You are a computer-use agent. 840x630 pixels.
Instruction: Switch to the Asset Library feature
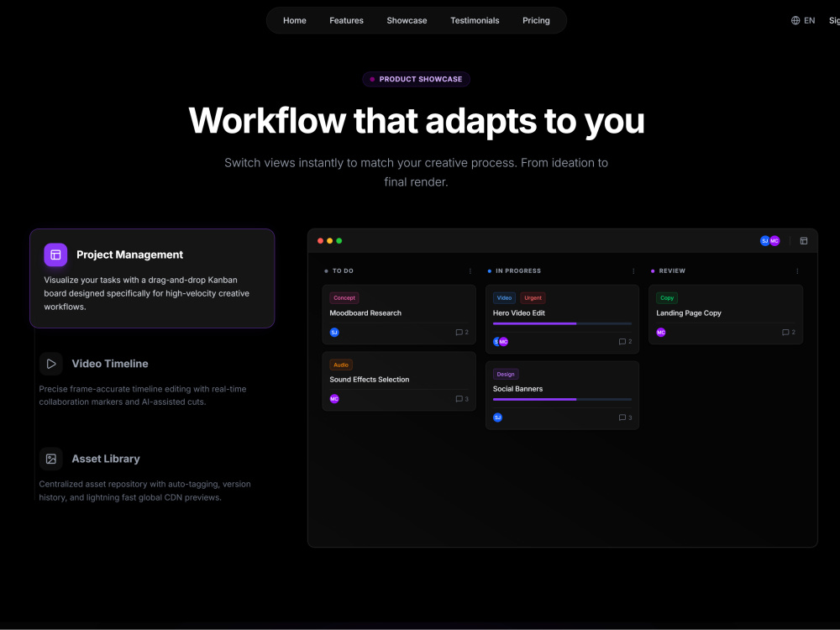(x=152, y=475)
